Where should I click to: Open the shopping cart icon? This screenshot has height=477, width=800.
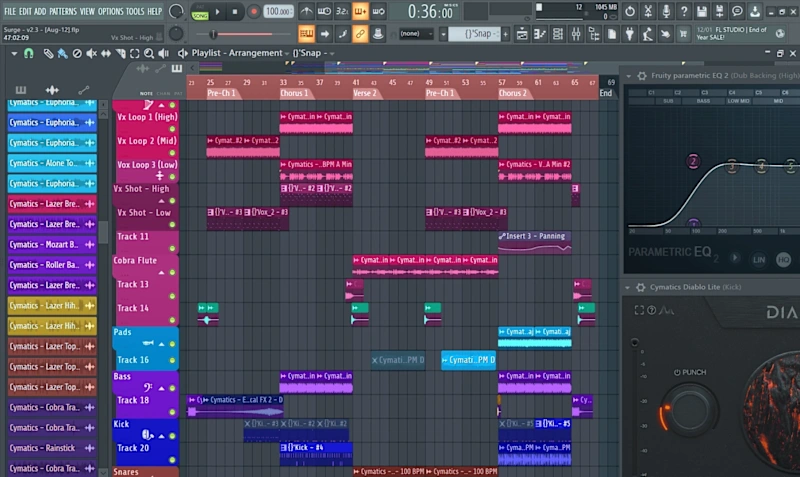683,34
